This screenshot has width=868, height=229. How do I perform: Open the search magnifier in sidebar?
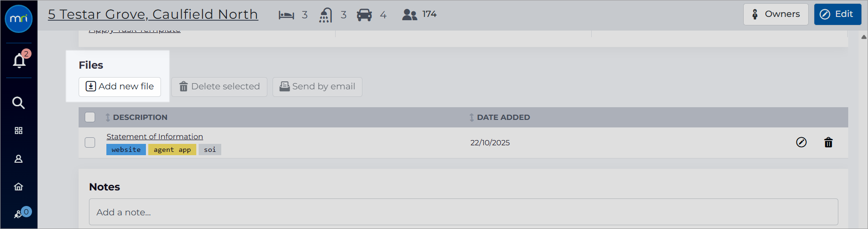pyautogui.click(x=18, y=103)
